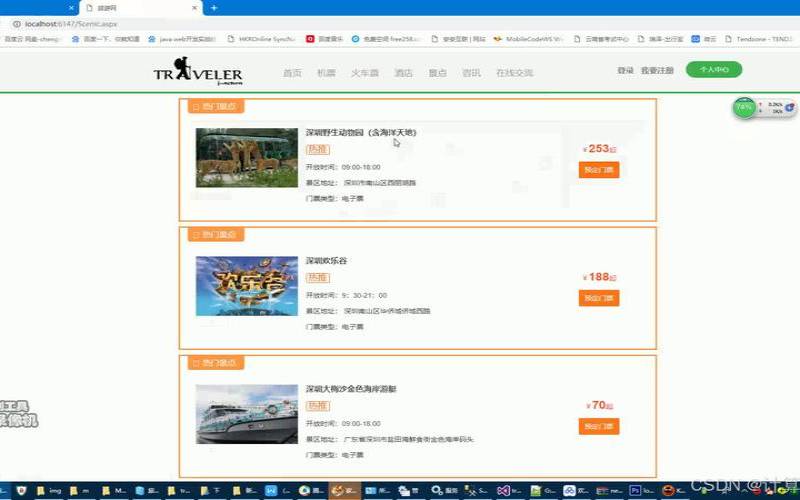The width and height of the screenshot is (800, 500).
Task: Open the wildlife zoo giraffe thumbnail
Action: tap(247, 158)
